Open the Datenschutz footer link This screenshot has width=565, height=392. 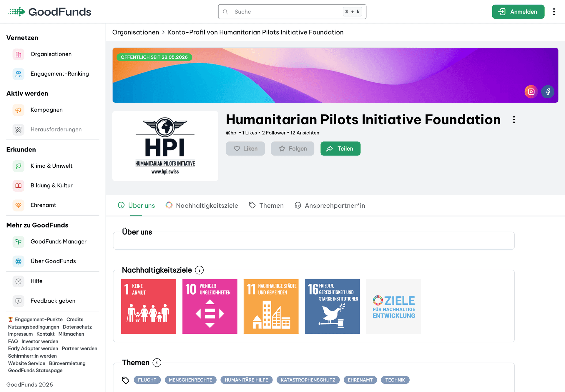[x=77, y=327]
